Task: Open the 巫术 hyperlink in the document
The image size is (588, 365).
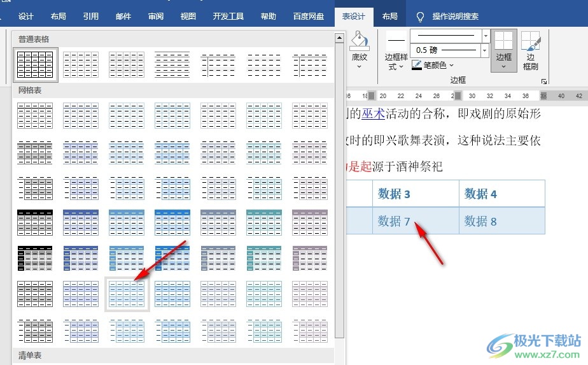Action: pyautogui.click(x=373, y=113)
